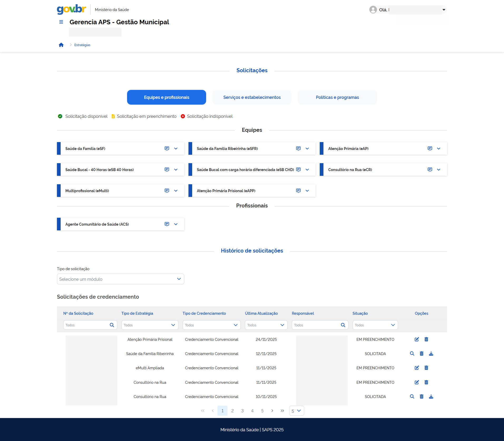Click message icon on Consultório na Rua card
504x441 pixels.
pos(430,170)
